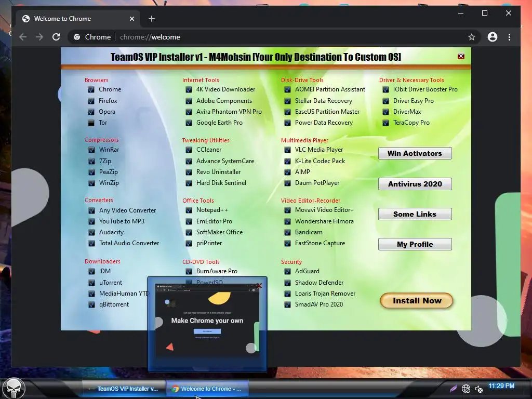Toggle Google Earth Pro checkbox
Viewport: 532px width, 399px height.
coord(189,123)
